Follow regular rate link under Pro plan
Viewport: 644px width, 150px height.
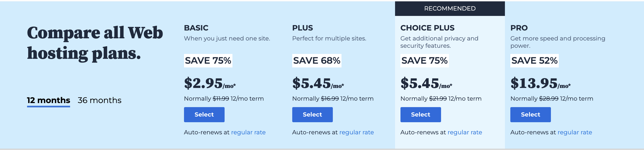coord(575,132)
